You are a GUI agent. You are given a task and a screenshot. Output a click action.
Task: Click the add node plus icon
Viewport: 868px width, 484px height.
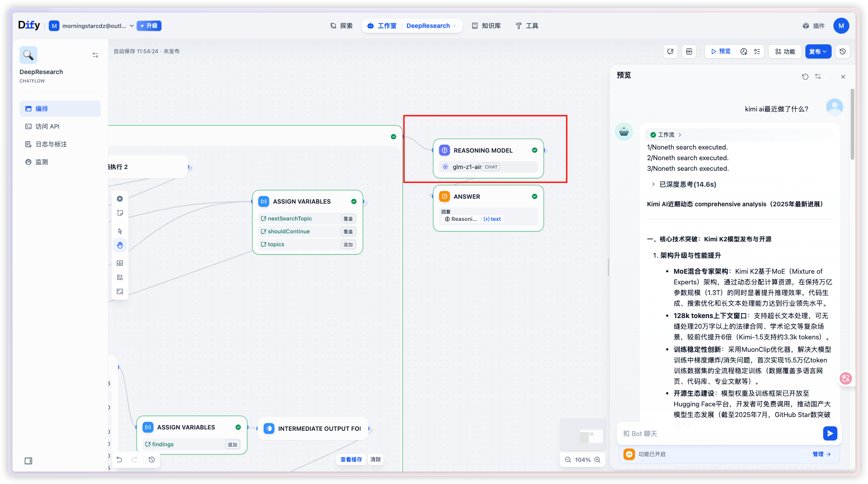tap(120, 199)
